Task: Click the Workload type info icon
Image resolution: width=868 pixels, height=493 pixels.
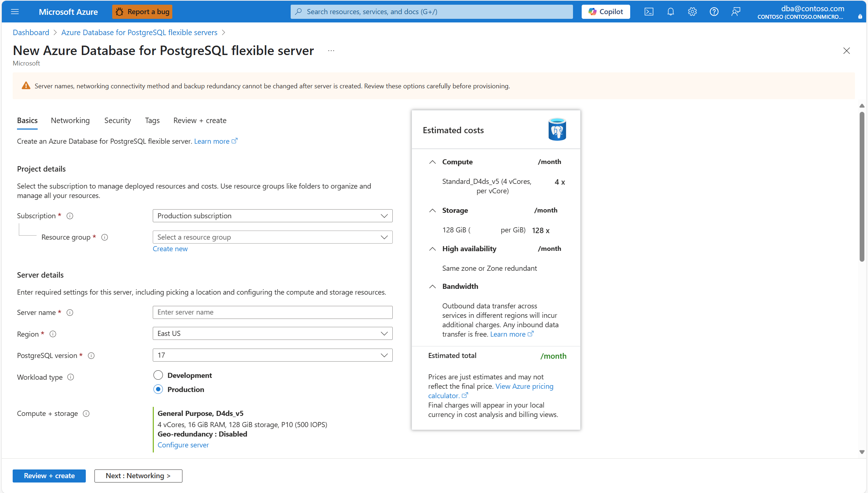Action: coord(71,377)
